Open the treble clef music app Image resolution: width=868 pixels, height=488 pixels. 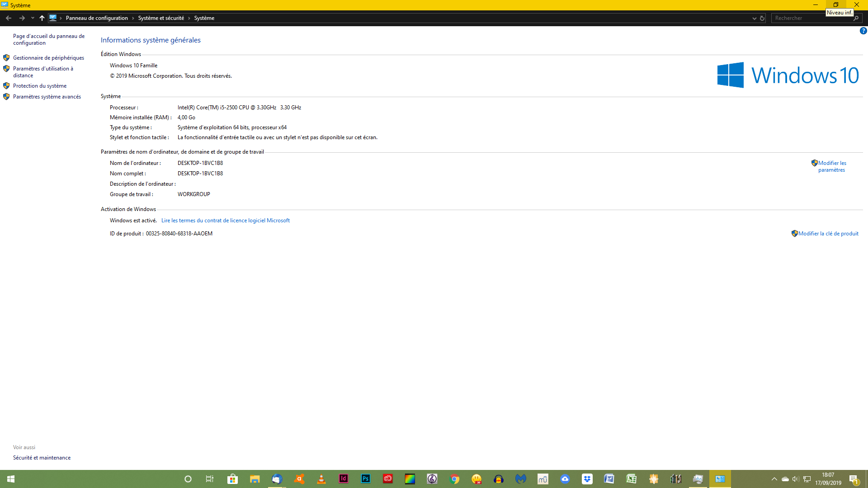[432, 479]
